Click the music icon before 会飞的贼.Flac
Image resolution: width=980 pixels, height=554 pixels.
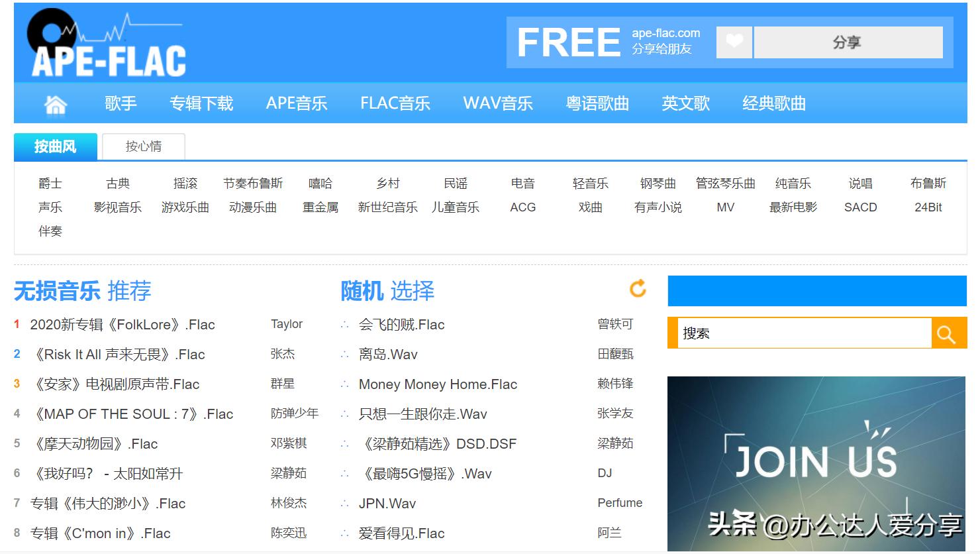click(x=344, y=325)
